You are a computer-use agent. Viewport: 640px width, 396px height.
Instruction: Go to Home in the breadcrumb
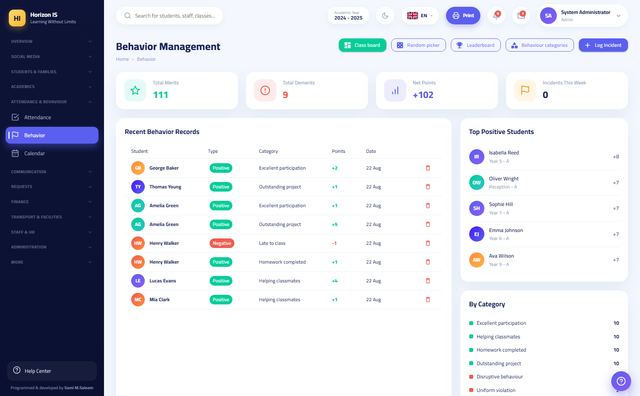(x=122, y=59)
